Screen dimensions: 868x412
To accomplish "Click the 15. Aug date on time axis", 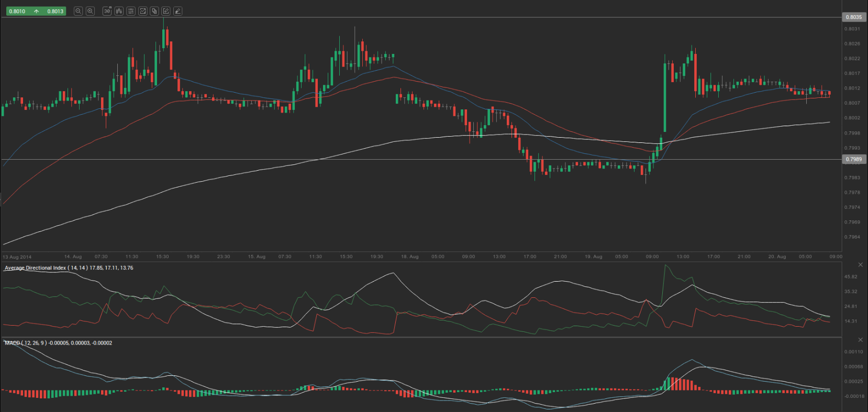I will 257,257.
